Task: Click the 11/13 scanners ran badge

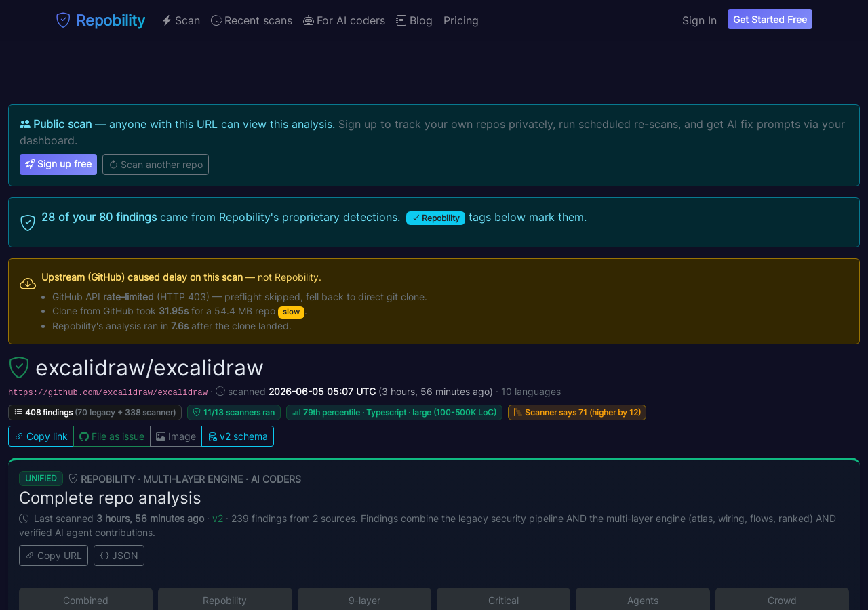Action: click(234, 412)
